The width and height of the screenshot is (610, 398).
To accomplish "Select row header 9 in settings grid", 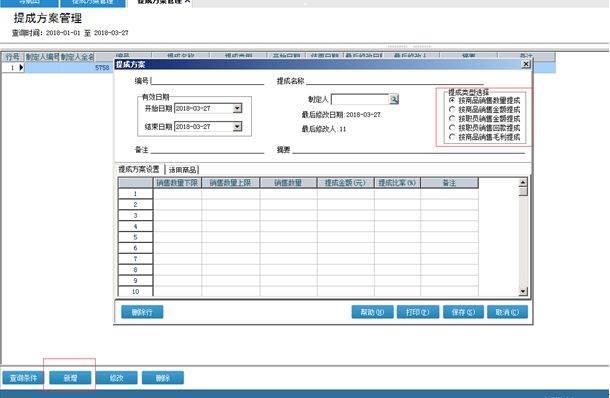I will click(x=135, y=281).
